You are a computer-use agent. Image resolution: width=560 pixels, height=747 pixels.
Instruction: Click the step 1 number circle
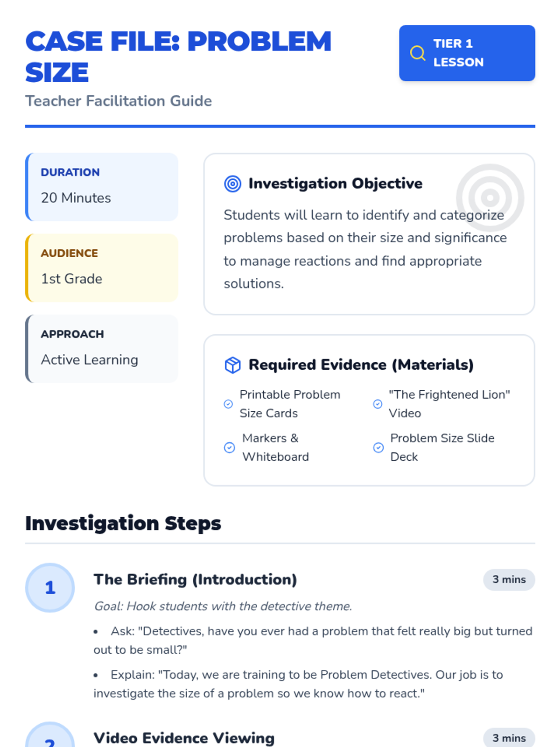[x=50, y=588]
